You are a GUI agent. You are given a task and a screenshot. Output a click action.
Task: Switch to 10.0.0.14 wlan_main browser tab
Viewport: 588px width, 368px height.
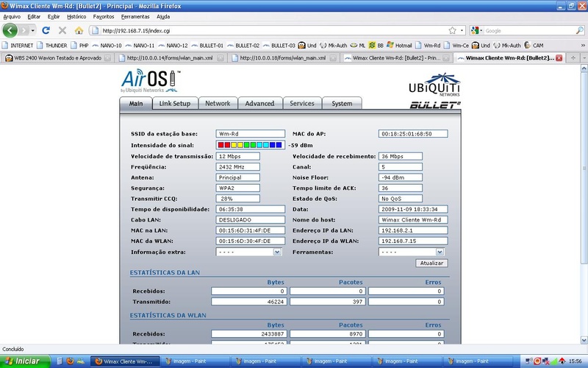(171, 58)
